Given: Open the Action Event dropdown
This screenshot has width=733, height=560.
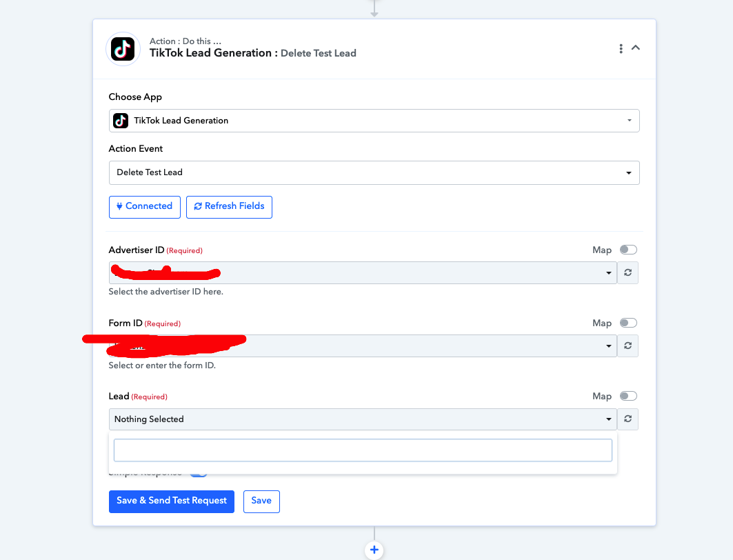Looking at the screenshot, I should (x=374, y=173).
